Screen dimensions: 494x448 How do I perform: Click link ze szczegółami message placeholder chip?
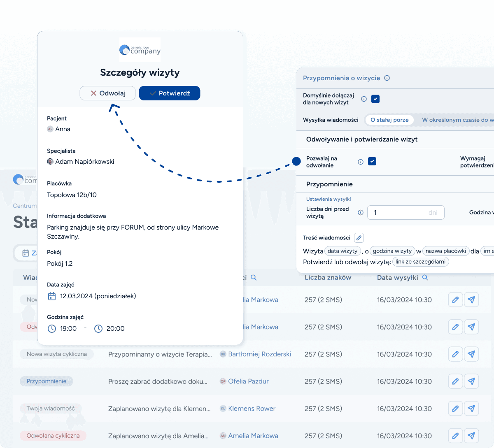[420, 262]
